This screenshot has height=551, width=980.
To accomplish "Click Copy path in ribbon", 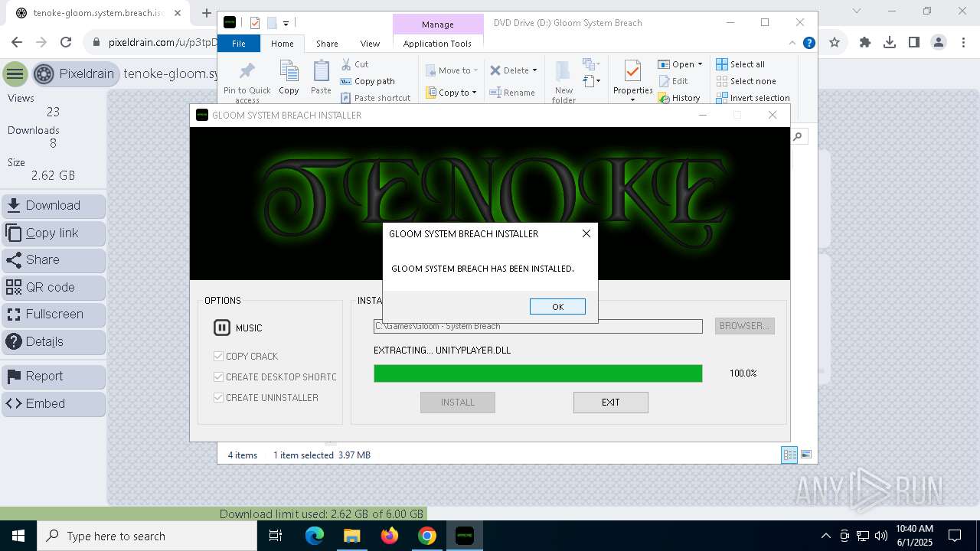I will click(x=367, y=81).
